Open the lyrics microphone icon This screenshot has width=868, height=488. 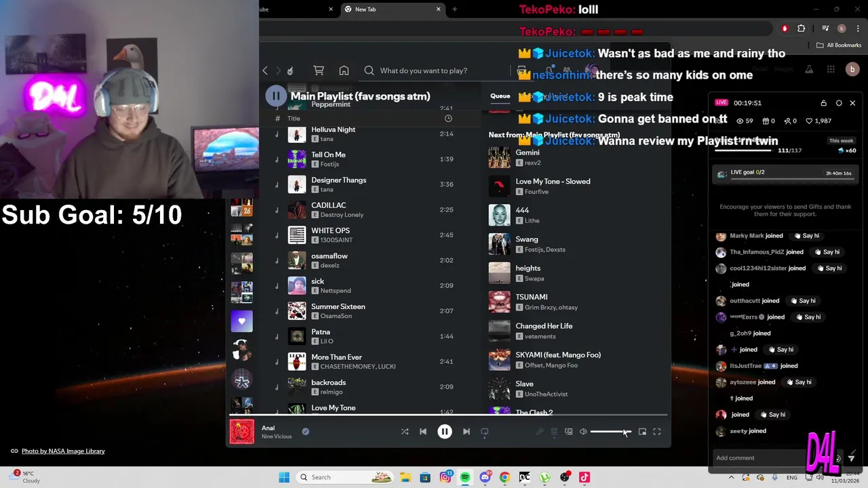pos(540,432)
